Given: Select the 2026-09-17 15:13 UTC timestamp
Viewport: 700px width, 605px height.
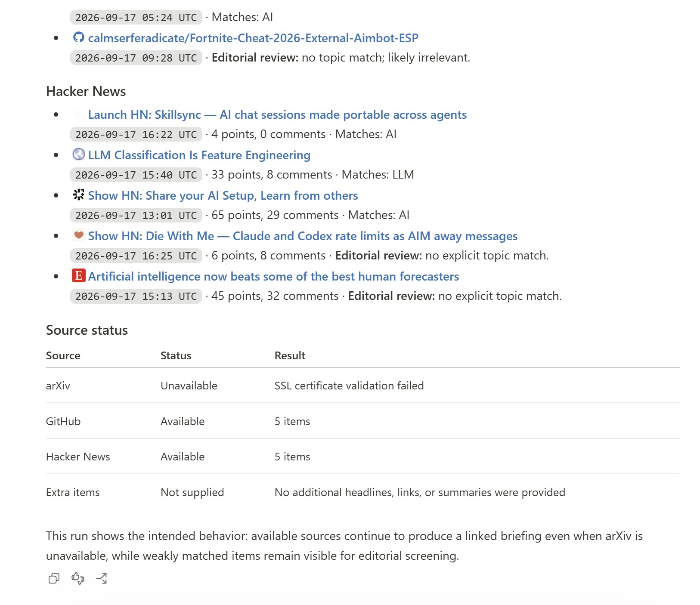Looking at the screenshot, I should tap(136, 296).
